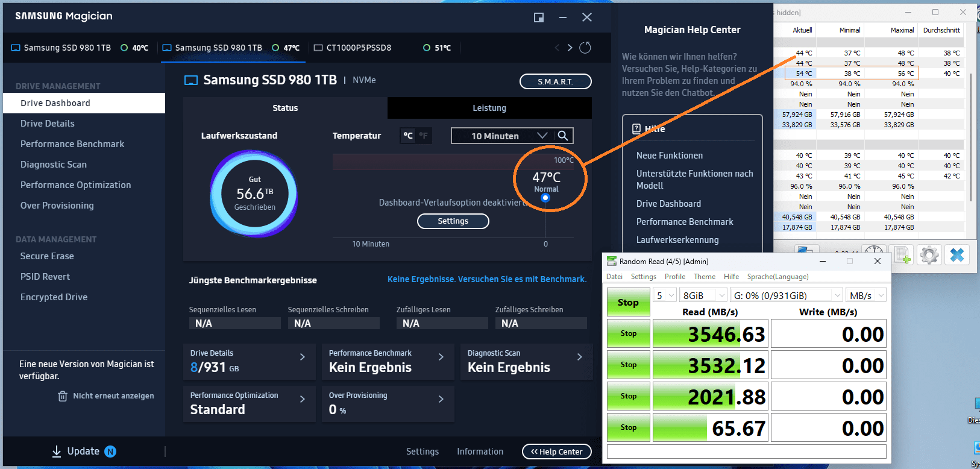The image size is (980, 469).
Task: Click the clock icon in the sensor window toolbar
Action: point(874,251)
